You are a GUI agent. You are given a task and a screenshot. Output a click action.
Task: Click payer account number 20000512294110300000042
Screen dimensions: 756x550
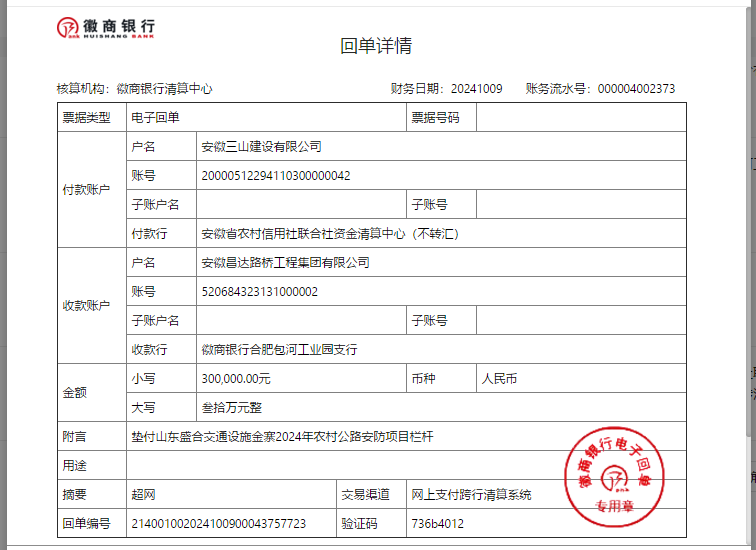pyautogui.click(x=275, y=176)
